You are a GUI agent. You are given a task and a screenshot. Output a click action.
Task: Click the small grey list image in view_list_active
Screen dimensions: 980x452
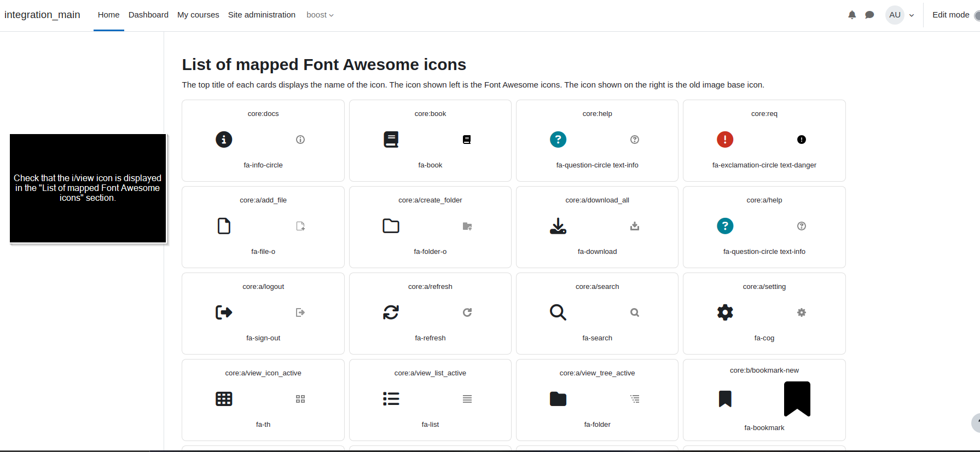(467, 399)
